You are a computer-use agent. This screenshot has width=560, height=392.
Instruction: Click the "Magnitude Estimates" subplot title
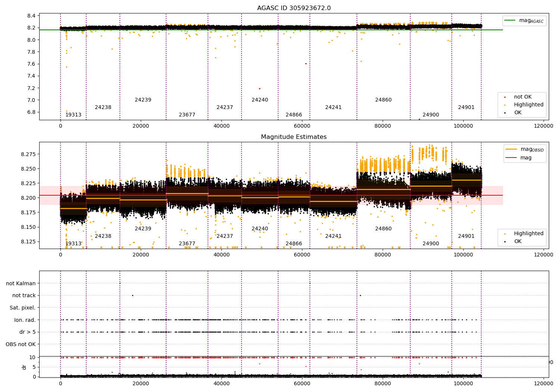pyautogui.click(x=294, y=137)
